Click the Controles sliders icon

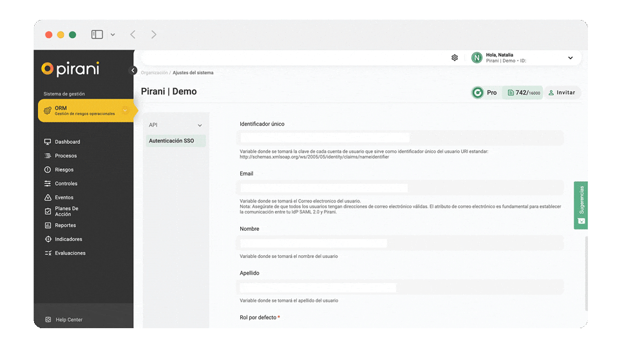pos(48,184)
